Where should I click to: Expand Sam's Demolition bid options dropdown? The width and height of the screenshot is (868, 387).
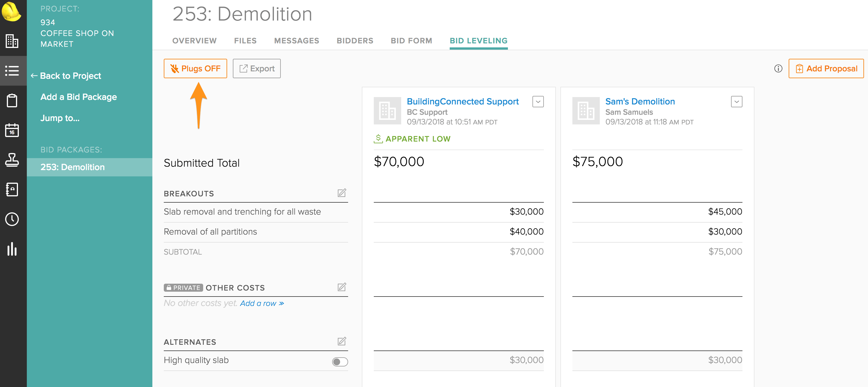[x=736, y=102]
